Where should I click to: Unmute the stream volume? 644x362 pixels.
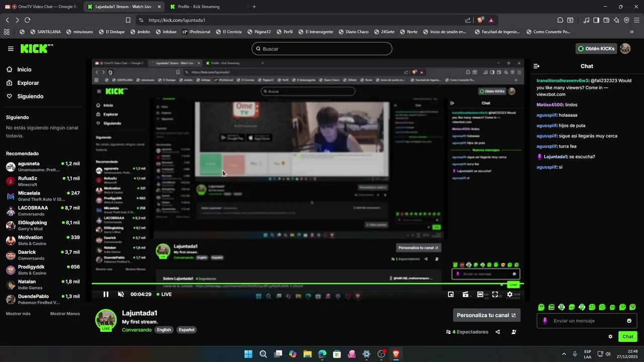point(121,294)
